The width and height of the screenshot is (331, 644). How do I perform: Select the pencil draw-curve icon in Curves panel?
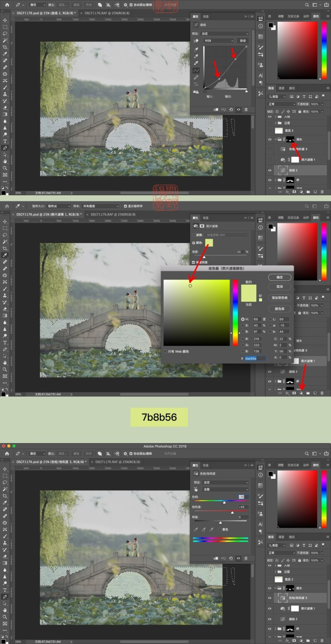(196, 77)
